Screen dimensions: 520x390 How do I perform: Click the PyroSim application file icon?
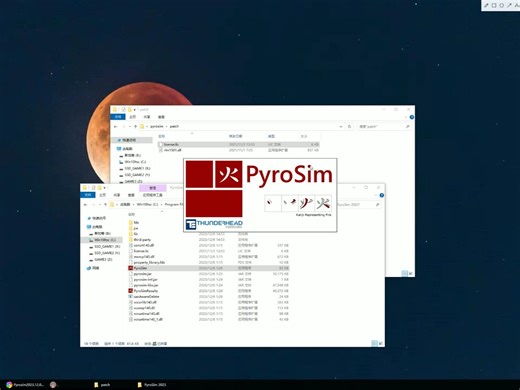tap(131, 268)
